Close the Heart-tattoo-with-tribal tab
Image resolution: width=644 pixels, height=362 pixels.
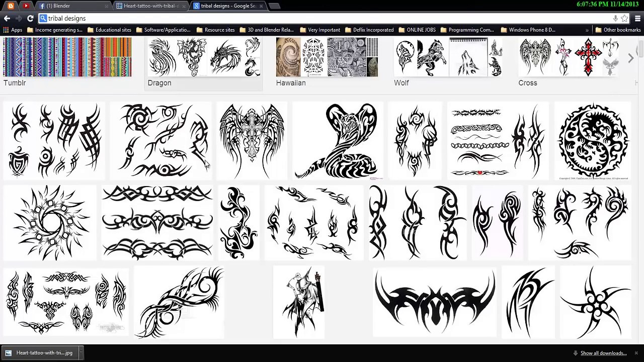click(184, 6)
